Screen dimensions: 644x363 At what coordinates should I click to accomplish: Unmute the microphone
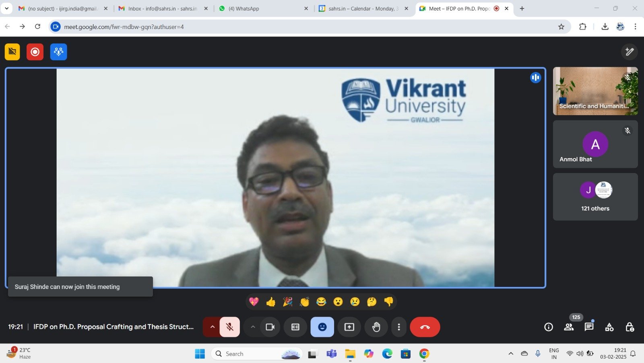pos(230,327)
